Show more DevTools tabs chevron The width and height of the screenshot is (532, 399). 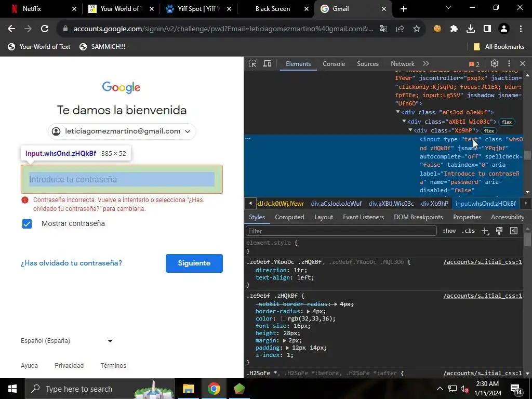coord(426,63)
